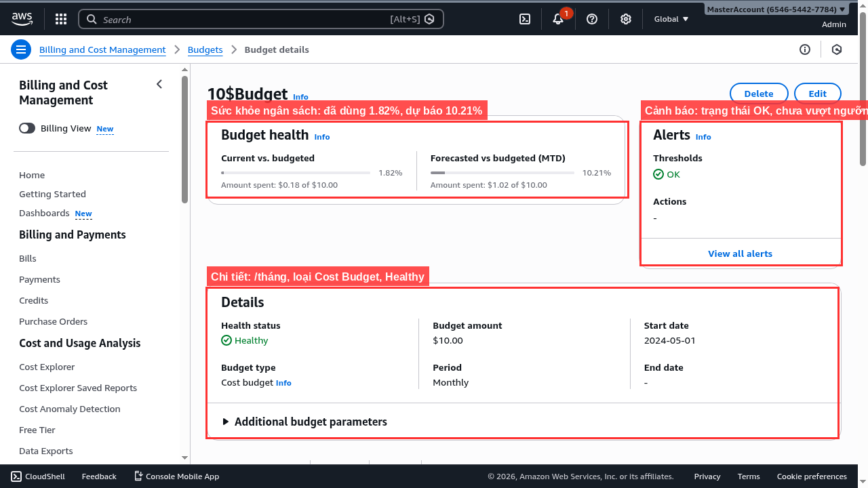This screenshot has height=488, width=868.
Task: Click the Delete budget button
Action: tap(758, 94)
